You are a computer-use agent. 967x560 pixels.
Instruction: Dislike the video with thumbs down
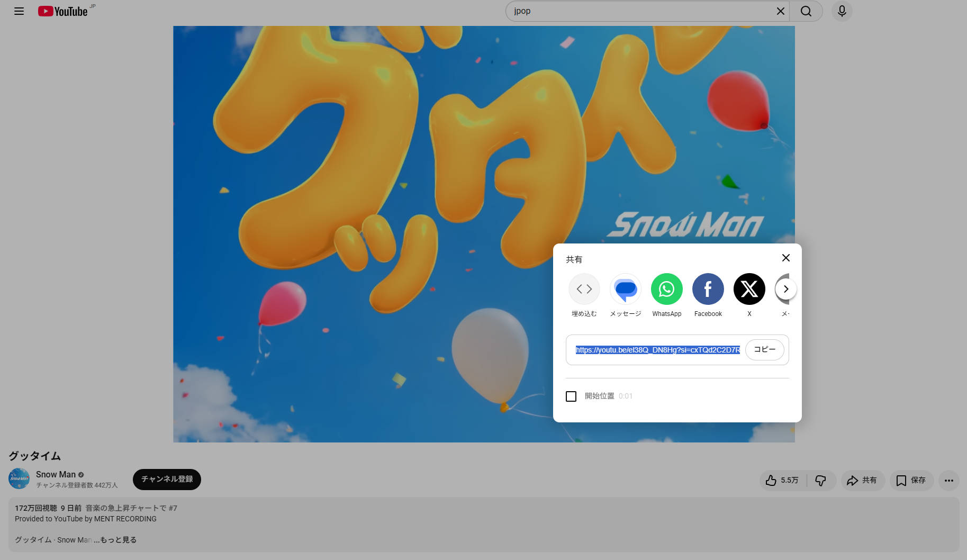[x=821, y=481]
